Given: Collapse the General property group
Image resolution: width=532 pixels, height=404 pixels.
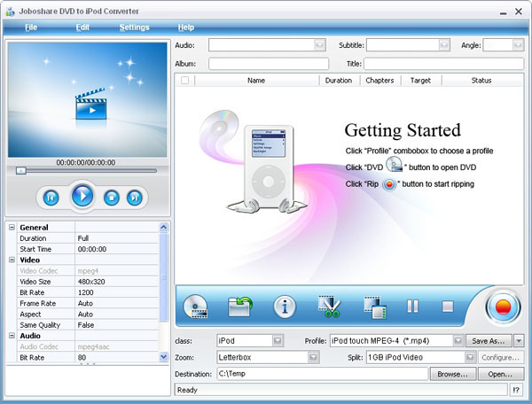Looking at the screenshot, I should (x=12, y=227).
